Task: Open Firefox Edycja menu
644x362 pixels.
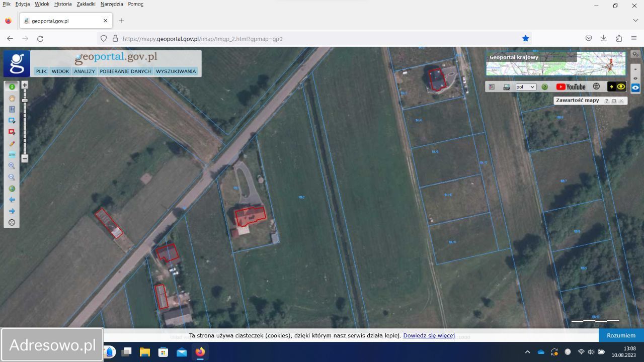Action: click(x=23, y=4)
